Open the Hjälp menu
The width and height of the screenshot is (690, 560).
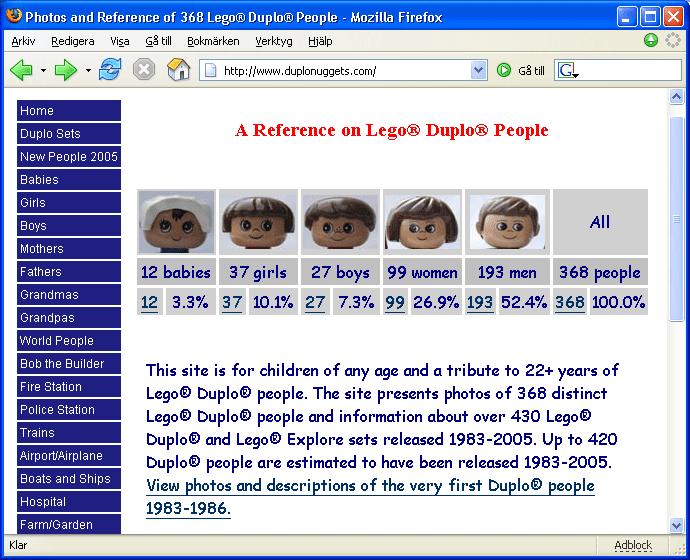pyautogui.click(x=320, y=41)
